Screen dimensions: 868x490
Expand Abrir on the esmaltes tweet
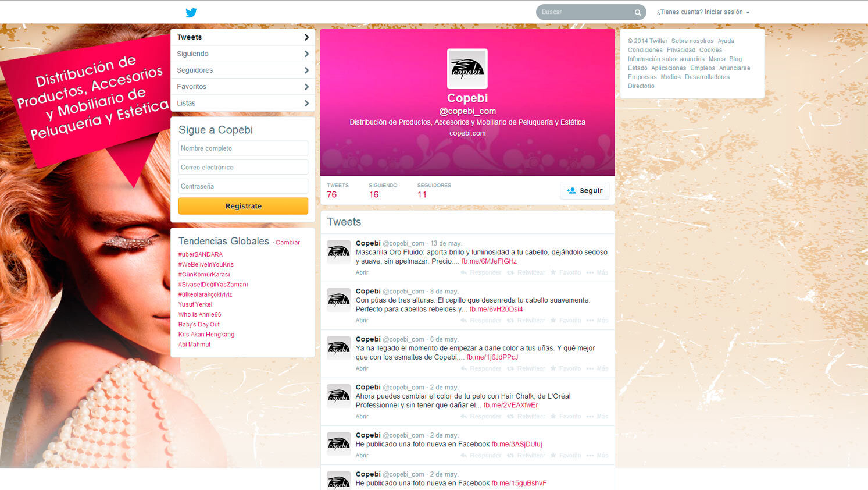(x=362, y=368)
